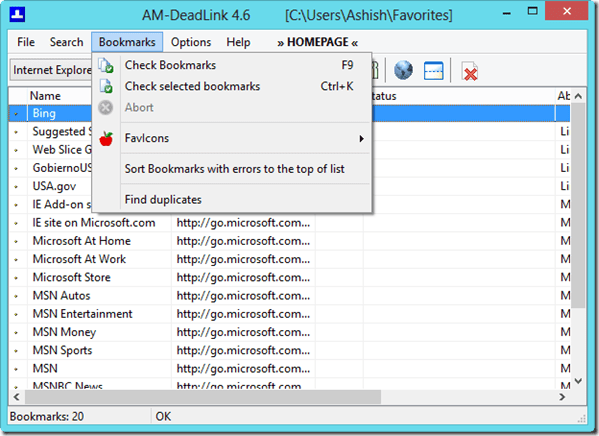
Task: Click the AM-DeadLink app icon in title bar
Action: pyautogui.click(x=17, y=15)
